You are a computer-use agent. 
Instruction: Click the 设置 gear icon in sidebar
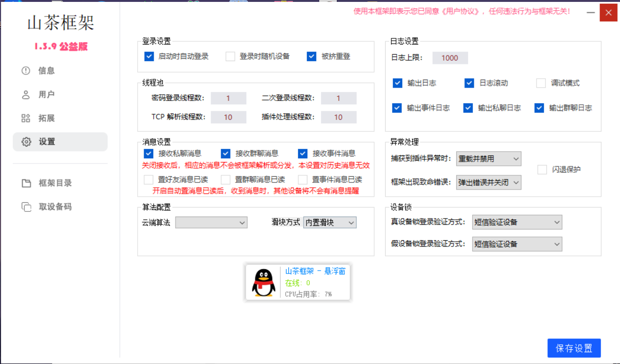point(26,142)
